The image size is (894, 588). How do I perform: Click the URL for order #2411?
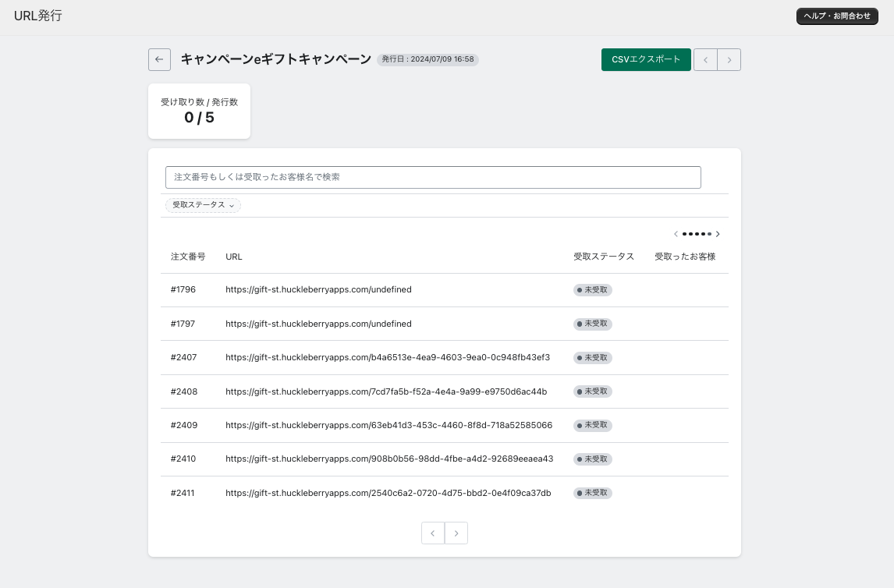388,494
